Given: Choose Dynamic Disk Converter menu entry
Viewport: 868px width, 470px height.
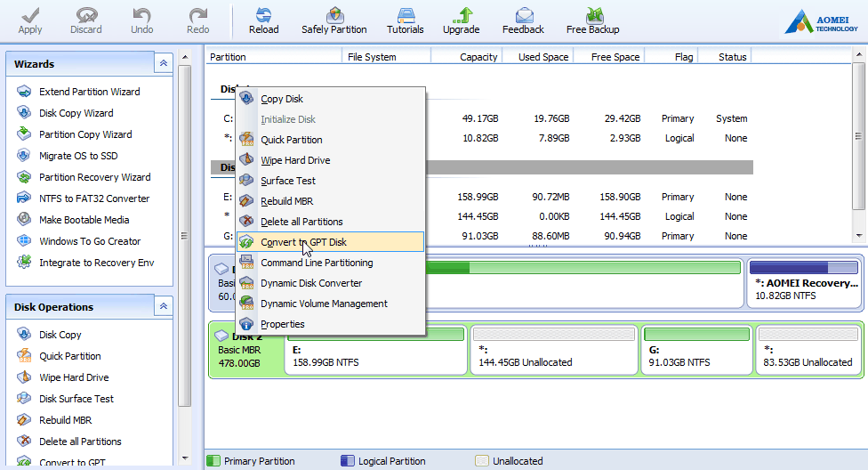Looking at the screenshot, I should (x=331, y=283).
